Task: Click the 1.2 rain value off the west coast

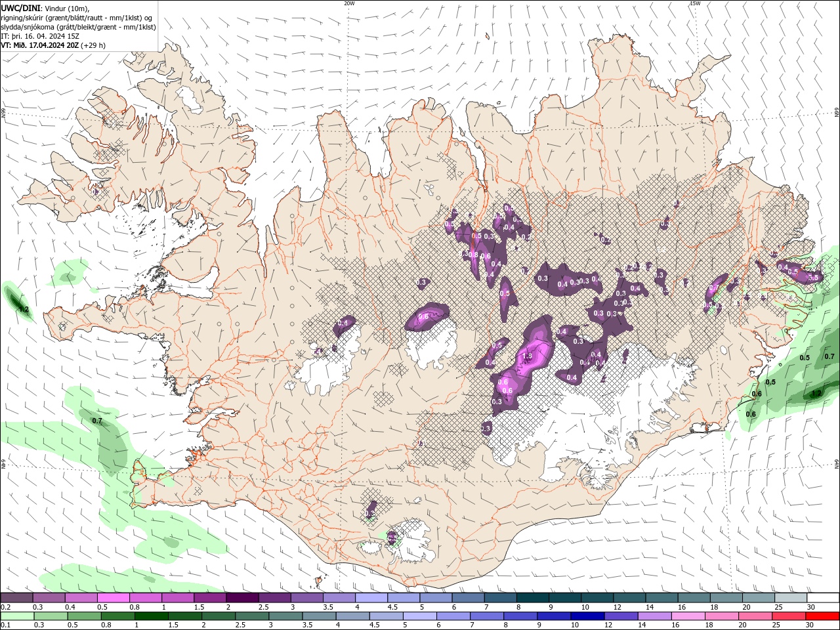Action: pos(24,309)
